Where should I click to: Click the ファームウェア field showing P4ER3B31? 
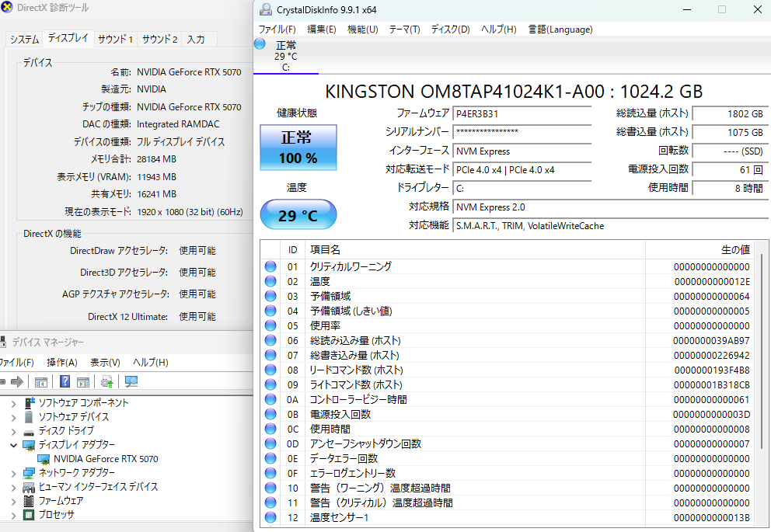522,114
